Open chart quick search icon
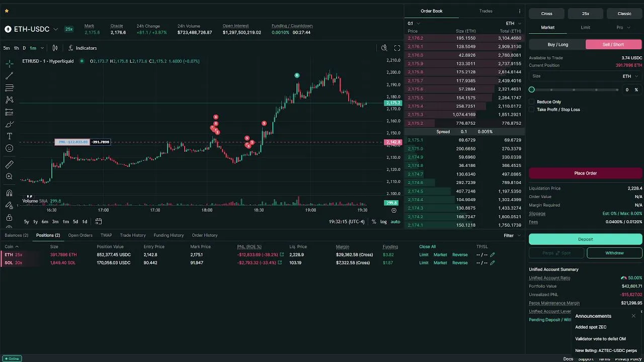 pos(384,48)
